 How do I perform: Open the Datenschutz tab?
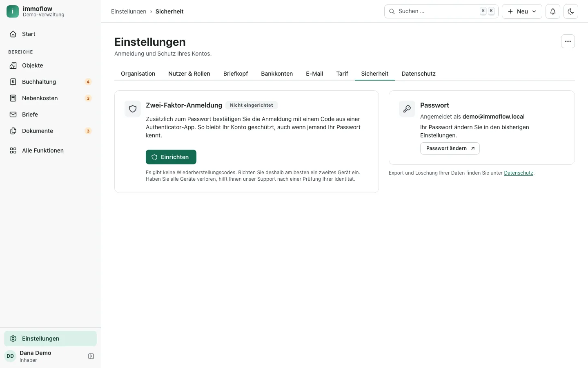419,74
